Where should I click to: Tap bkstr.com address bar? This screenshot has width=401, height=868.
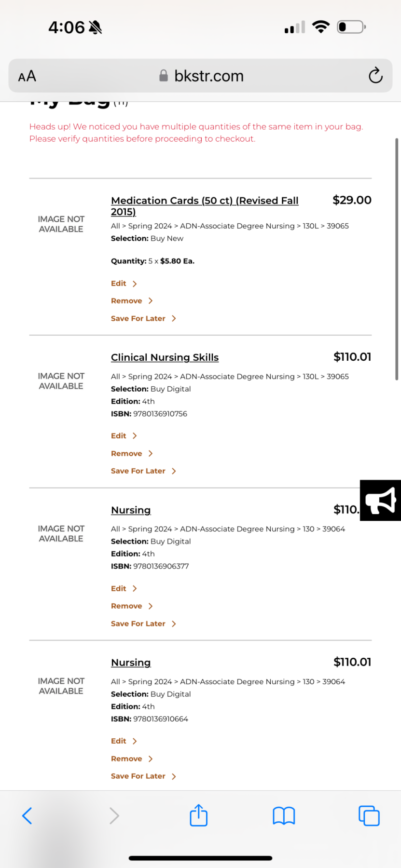[x=203, y=76]
